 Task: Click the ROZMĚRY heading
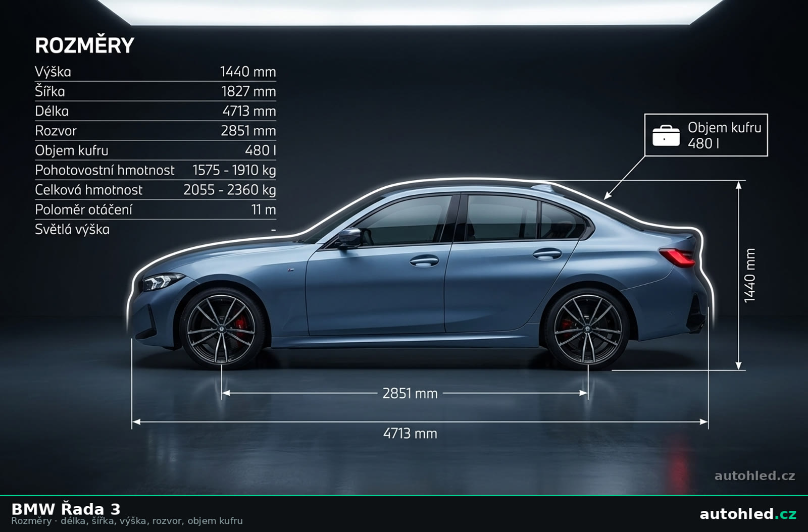click(x=84, y=46)
